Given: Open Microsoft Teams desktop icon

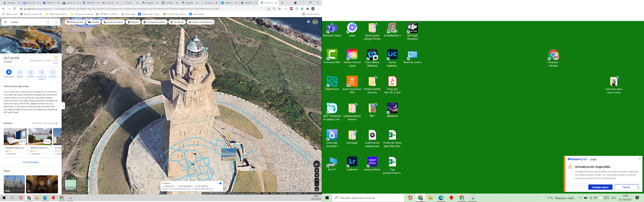Looking at the screenshot, I should tap(332, 30).
